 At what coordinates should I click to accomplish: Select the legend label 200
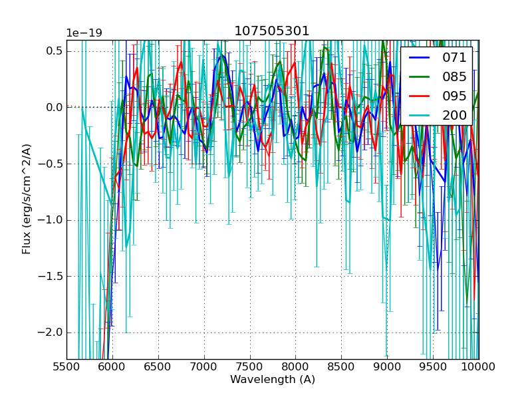click(455, 115)
